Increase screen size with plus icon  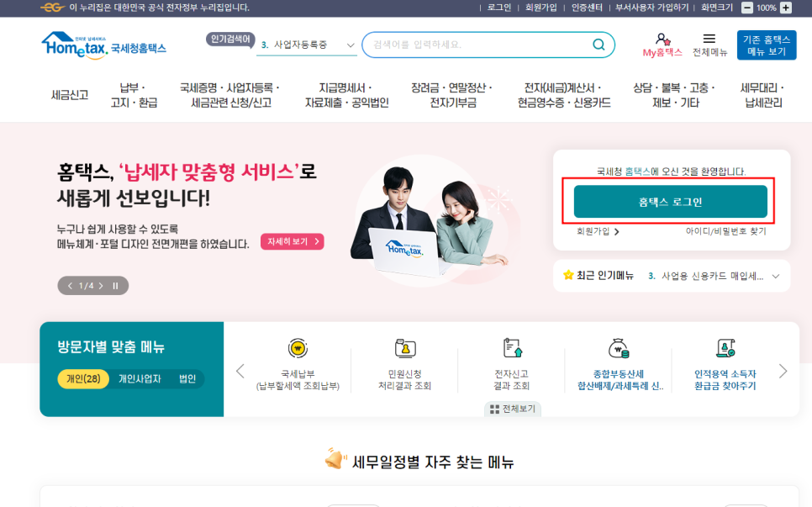pos(786,8)
